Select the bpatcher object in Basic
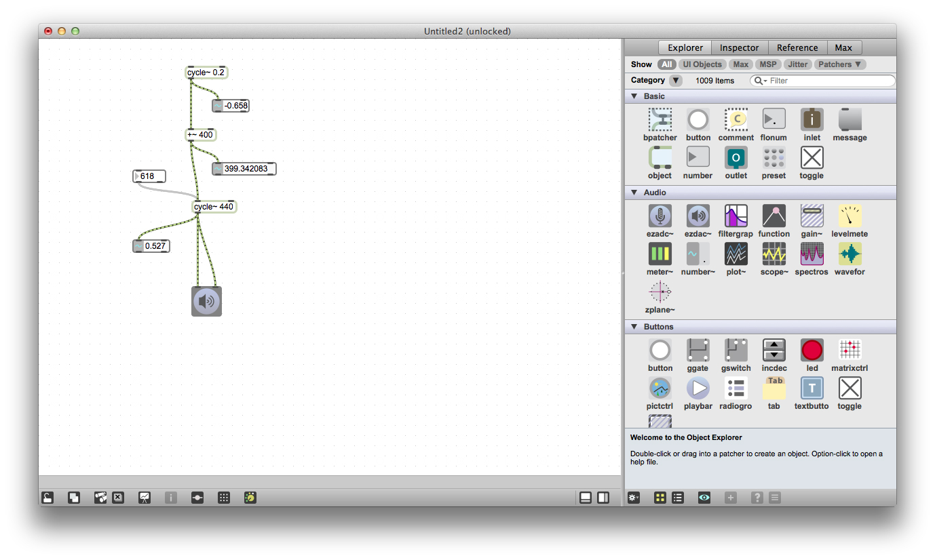The image size is (935, 560). pyautogui.click(x=660, y=120)
